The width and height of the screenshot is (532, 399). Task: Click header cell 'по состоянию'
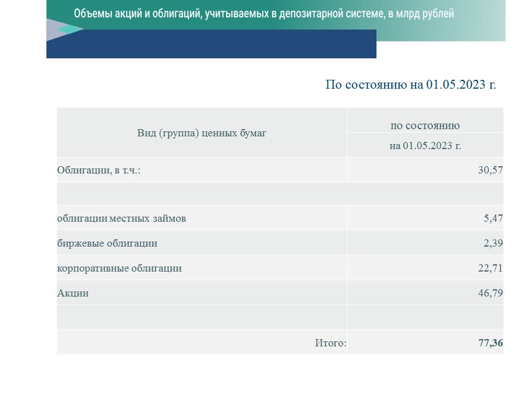425,126
